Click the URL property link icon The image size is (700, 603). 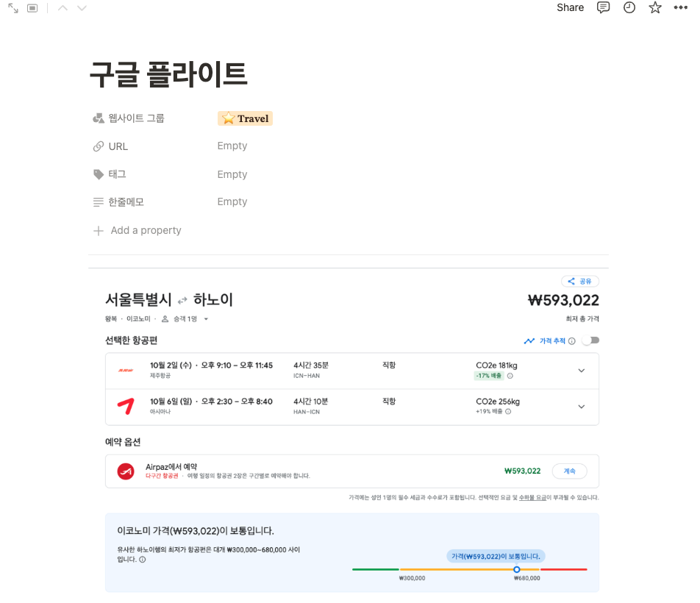coord(99,146)
